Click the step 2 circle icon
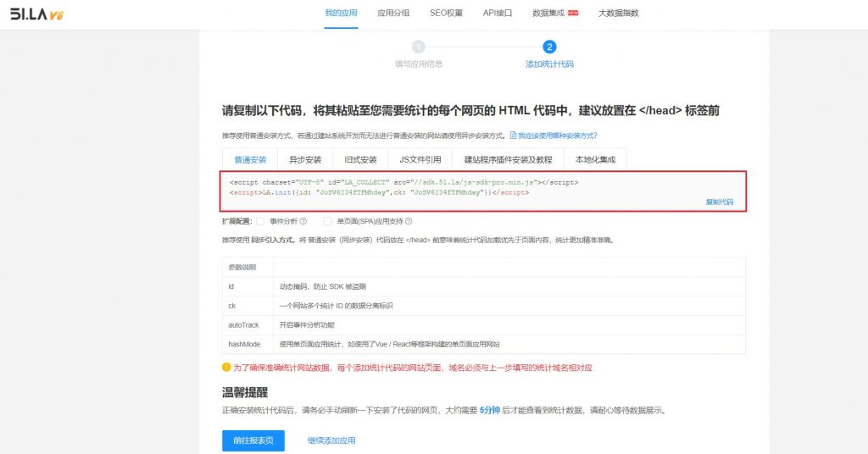 (549, 47)
